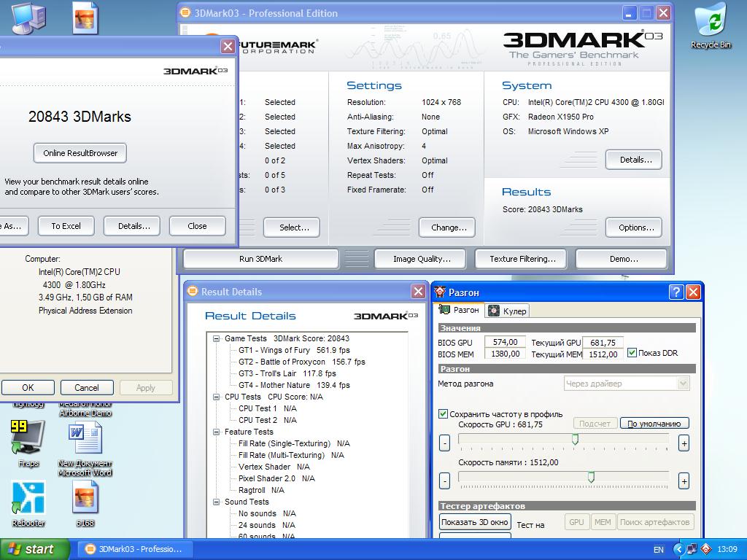Click the Текущий MEM value field
This screenshot has height=560, width=747.
[603, 354]
